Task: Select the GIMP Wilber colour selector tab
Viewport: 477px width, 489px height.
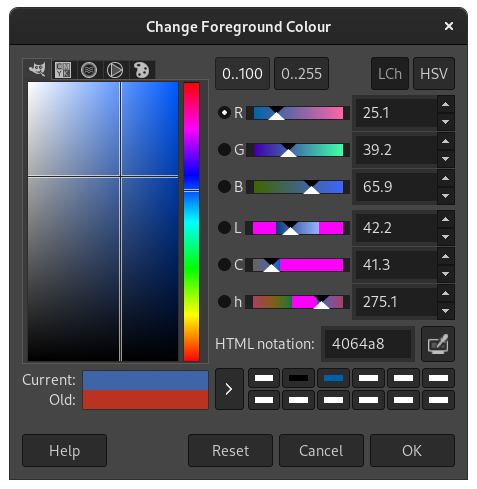Action: click(37, 69)
